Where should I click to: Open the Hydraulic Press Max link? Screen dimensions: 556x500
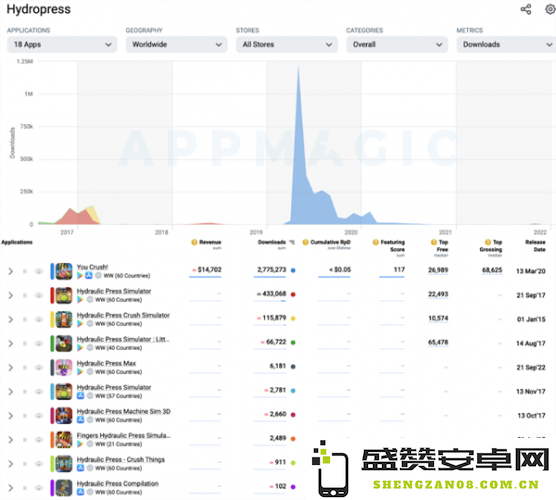click(106, 364)
